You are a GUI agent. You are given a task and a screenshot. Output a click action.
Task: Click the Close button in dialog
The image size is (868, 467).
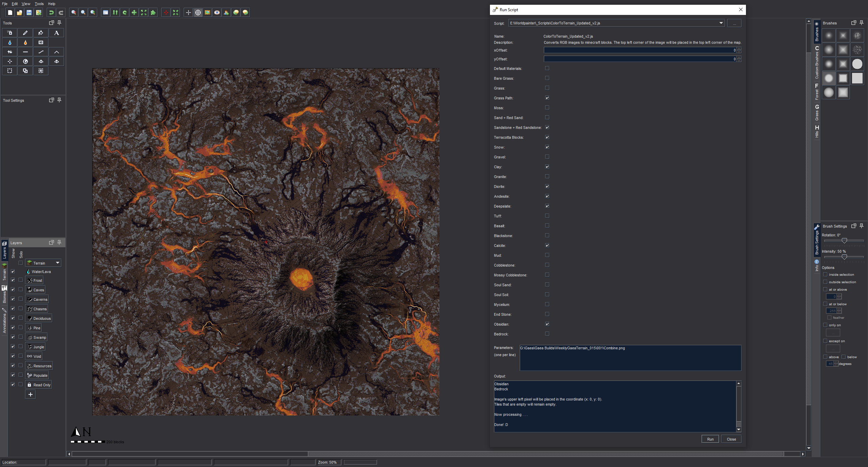pos(731,439)
